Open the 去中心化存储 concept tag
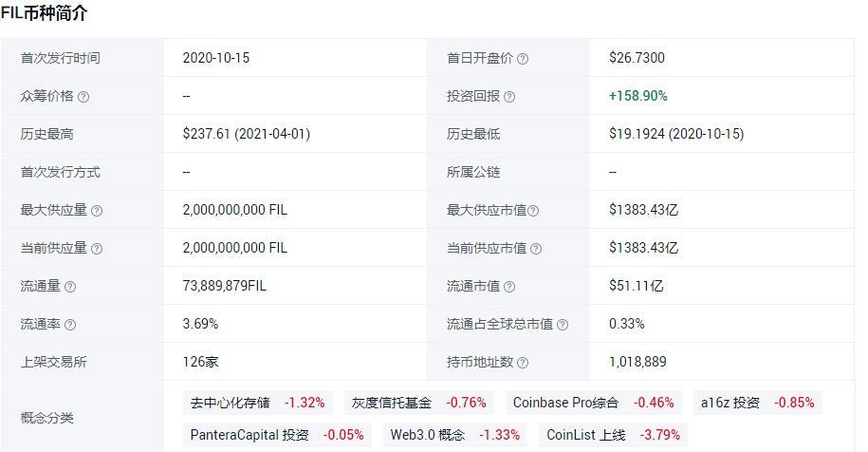The width and height of the screenshot is (868, 452). (x=257, y=403)
